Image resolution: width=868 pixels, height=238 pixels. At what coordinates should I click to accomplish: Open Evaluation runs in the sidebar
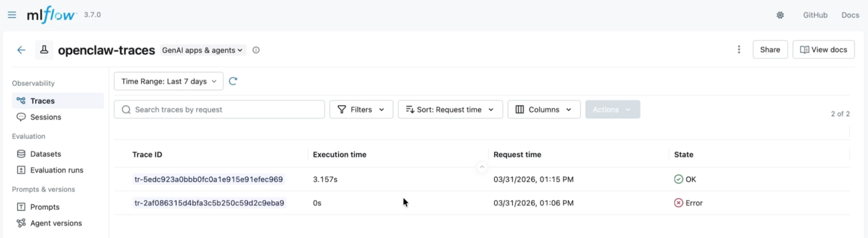(58, 170)
